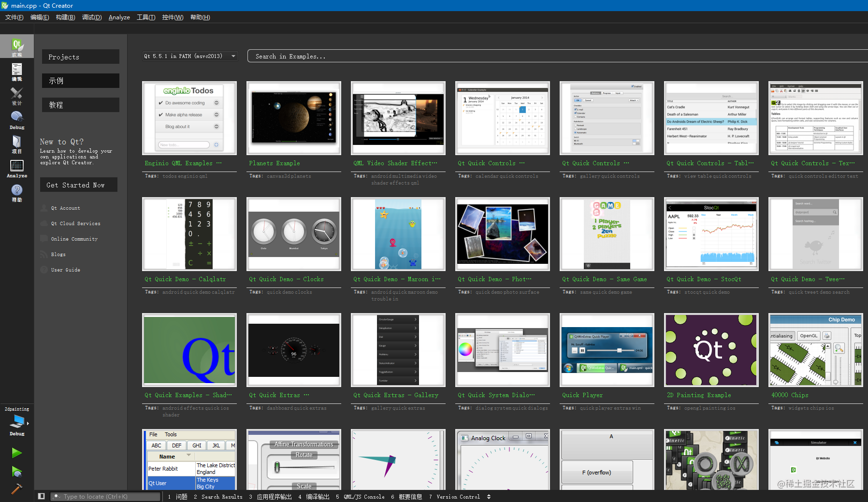Show QML/JS Console pane
The image size is (868, 502).
[x=361, y=497]
